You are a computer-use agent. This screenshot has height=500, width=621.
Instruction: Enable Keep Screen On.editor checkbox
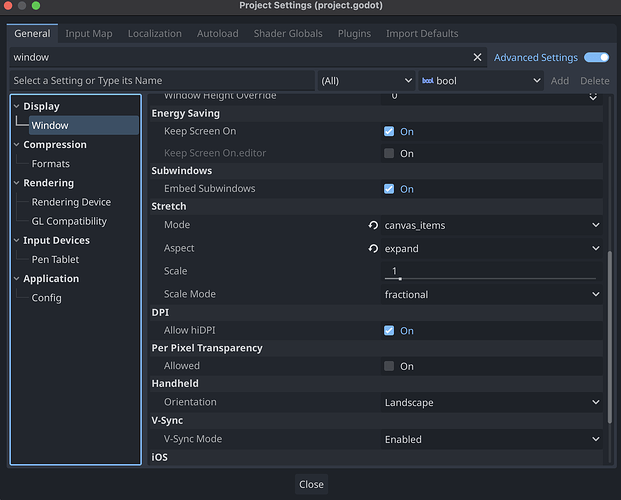[389, 153]
